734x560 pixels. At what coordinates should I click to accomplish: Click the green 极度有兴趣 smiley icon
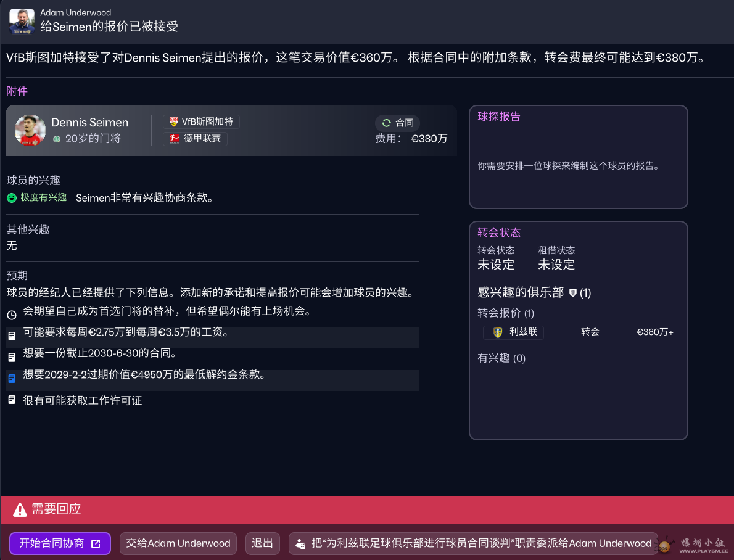(x=12, y=198)
